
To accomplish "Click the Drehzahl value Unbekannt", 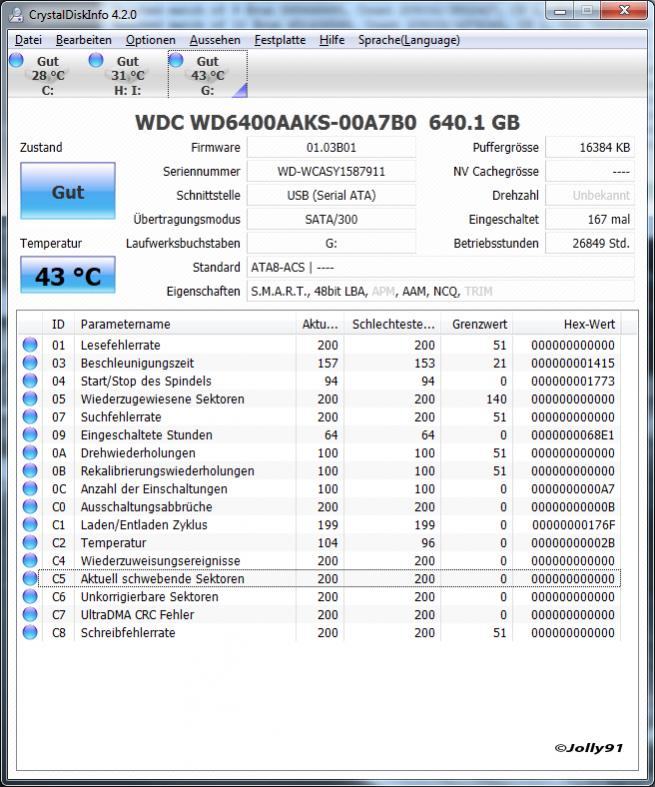I will point(590,195).
